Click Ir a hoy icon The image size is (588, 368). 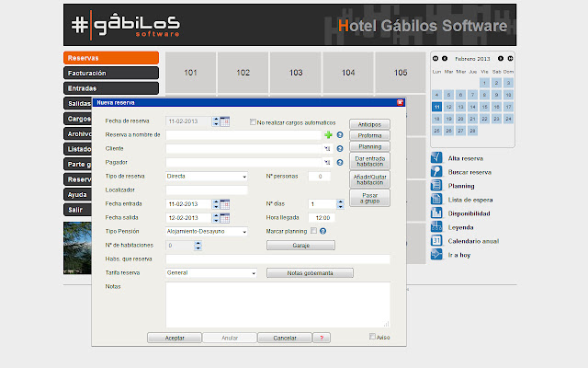click(x=436, y=254)
